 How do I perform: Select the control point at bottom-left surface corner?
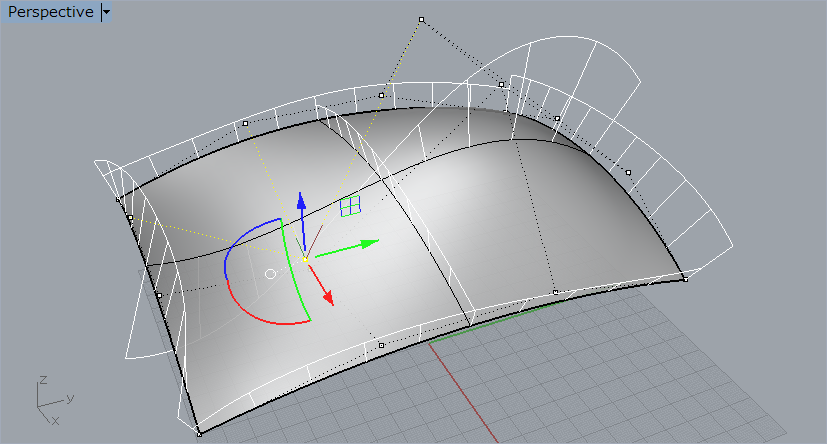point(199,435)
